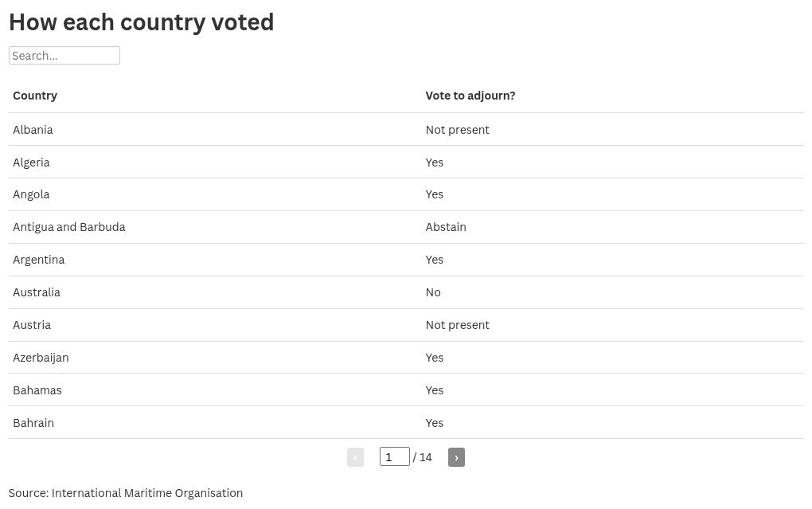The width and height of the screenshot is (812, 509).
Task: Click the Austria country name
Action: coord(32,325)
